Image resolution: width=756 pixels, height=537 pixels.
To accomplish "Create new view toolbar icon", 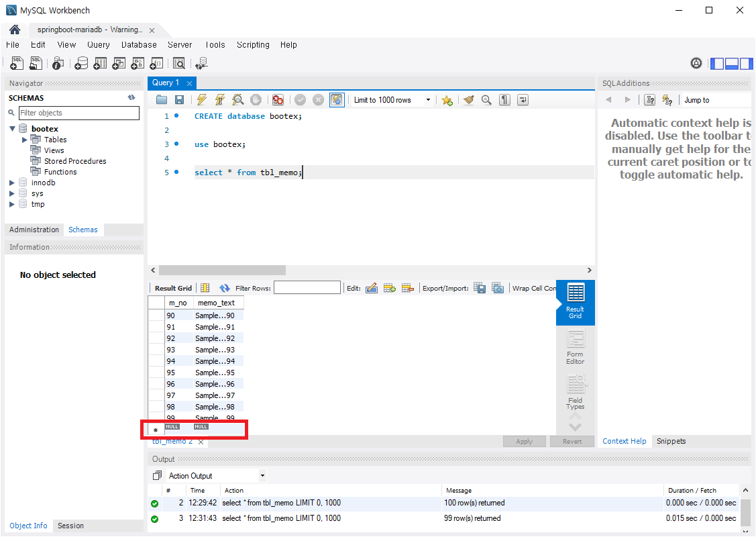I will (119, 62).
